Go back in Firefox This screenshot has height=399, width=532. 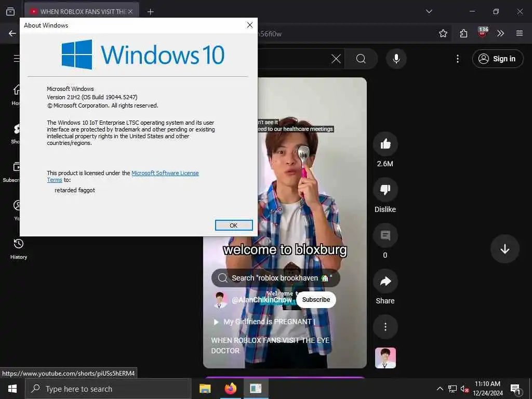(x=12, y=33)
